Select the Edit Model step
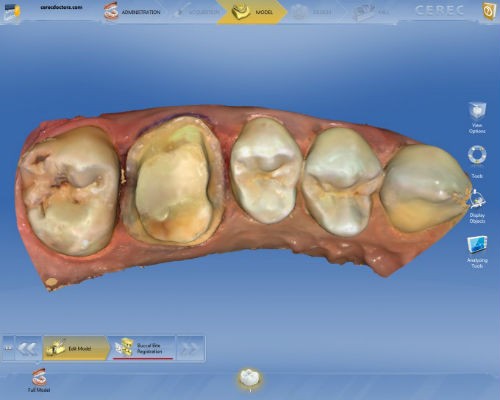The image size is (500, 400). tap(76, 348)
